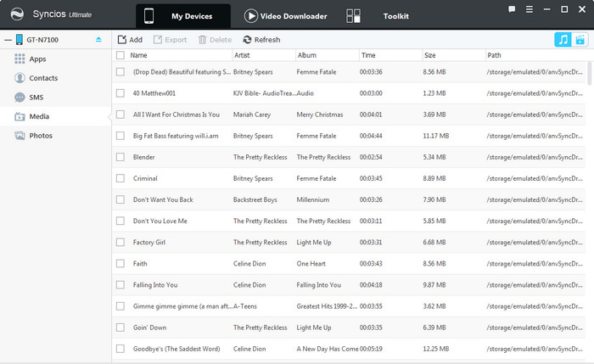Select Media in the sidebar
Image resolution: width=594 pixels, height=364 pixels.
[56, 116]
